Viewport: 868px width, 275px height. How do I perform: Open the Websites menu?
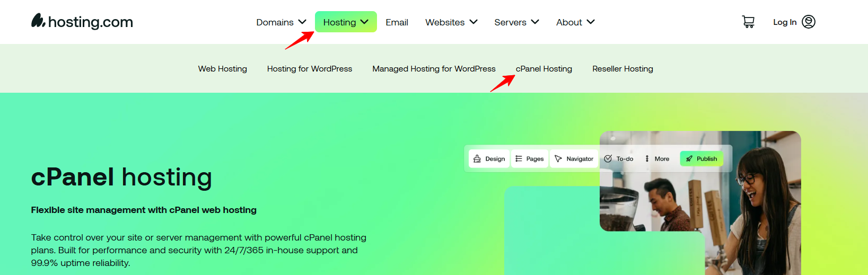click(x=451, y=22)
